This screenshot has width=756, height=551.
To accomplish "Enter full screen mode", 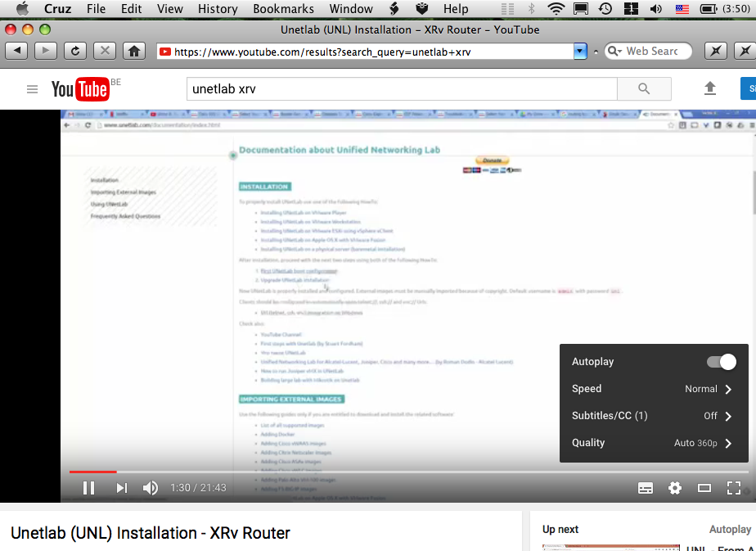I will 734,488.
